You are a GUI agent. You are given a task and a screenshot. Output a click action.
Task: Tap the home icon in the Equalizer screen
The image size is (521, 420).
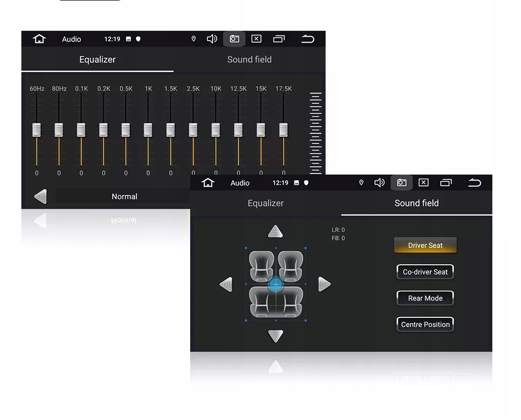click(x=39, y=39)
